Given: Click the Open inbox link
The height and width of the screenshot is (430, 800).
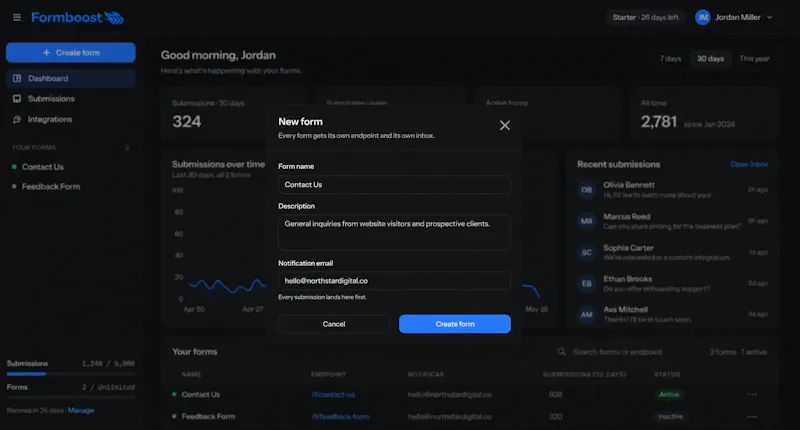Looking at the screenshot, I should pos(749,164).
